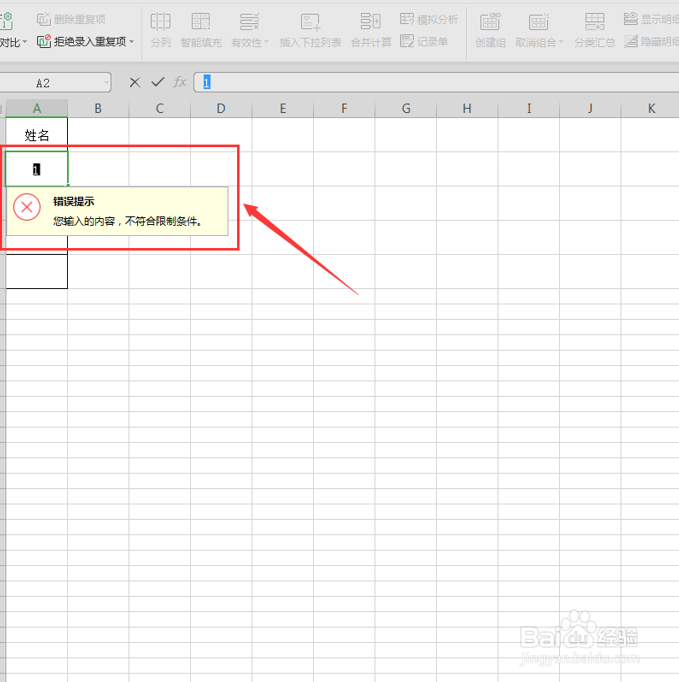
Task: Click 隐藏明细 (hide detail) button
Action: (651, 42)
